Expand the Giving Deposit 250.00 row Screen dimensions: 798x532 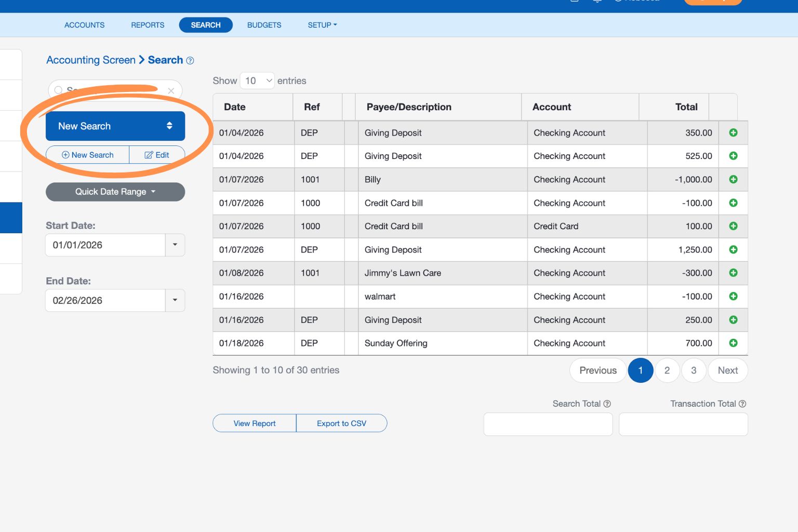pyautogui.click(x=733, y=320)
